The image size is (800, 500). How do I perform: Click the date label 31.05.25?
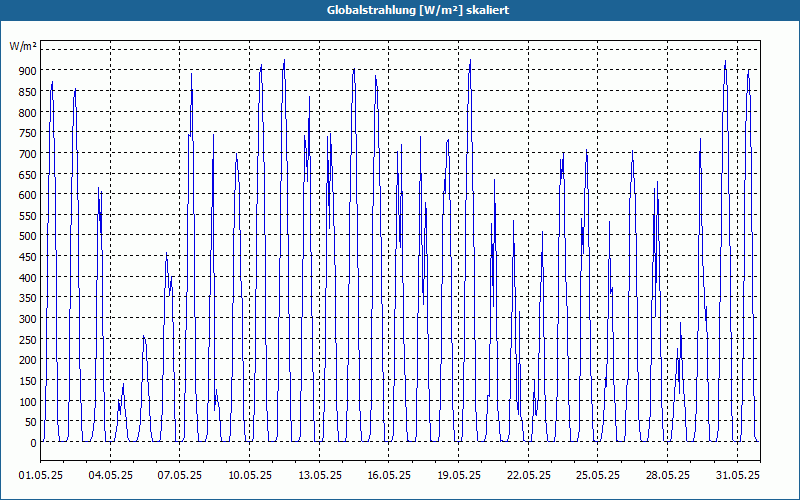coord(738,476)
